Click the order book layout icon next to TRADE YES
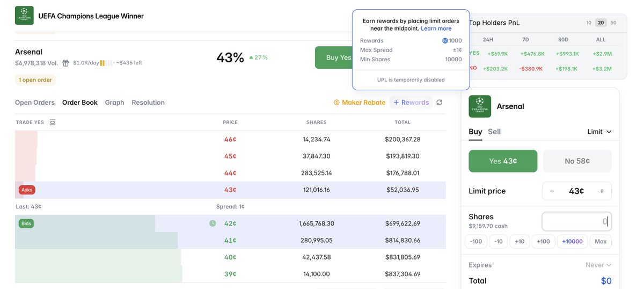 click(x=53, y=122)
